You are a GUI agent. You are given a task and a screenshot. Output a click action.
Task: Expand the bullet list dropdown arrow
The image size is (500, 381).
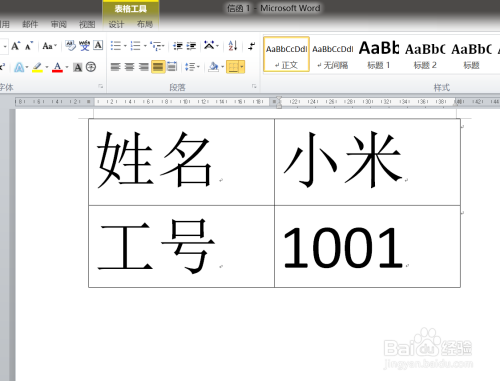(125, 46)
